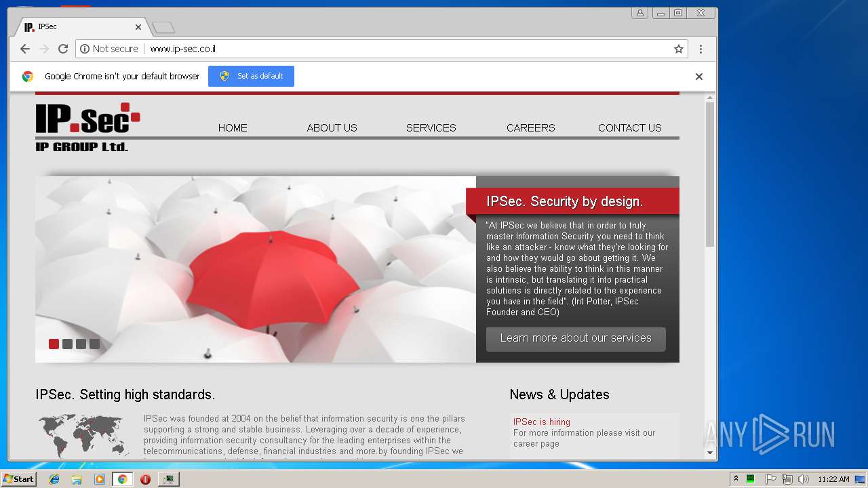This screenshot has height=488, width=868.
Task: Click the 11:22 AM system clock
Action: click(x=833, y=479)
